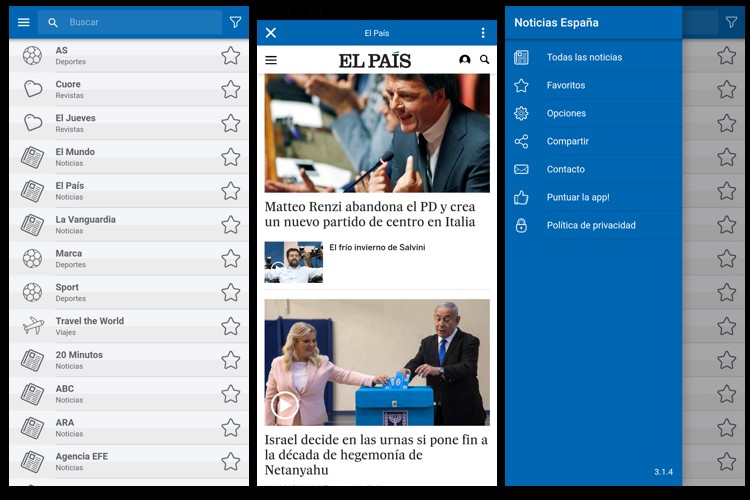Read the Israel decide en las urnas headline
The height and width of the screenshot is (500, 750).
[x=376, y=455]
